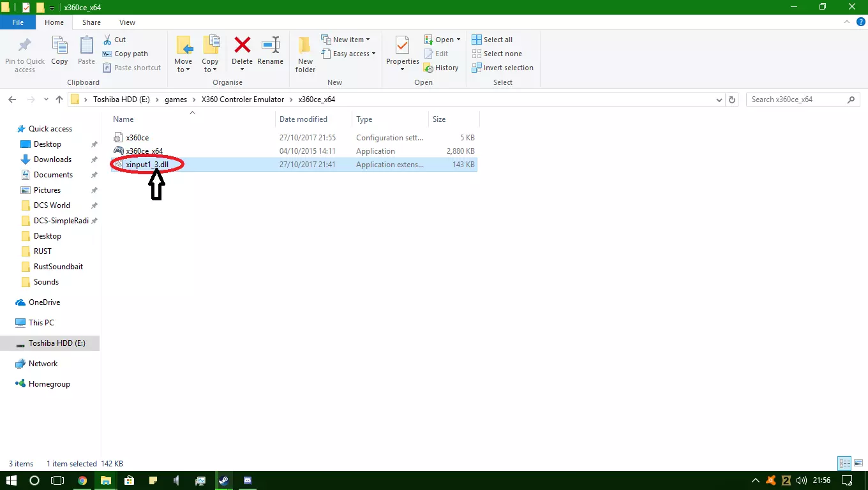Click Select none
The image size is (868, 490).
click(x=497, y=54)
